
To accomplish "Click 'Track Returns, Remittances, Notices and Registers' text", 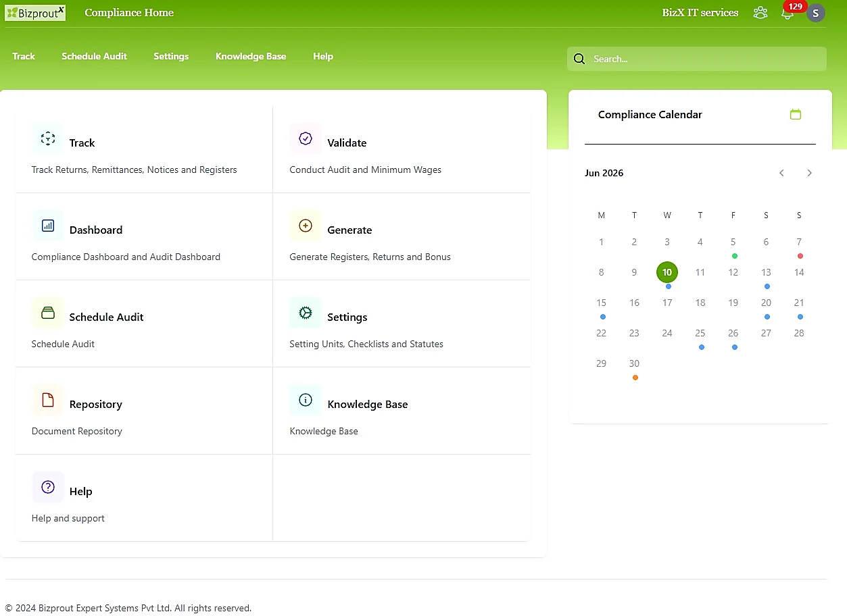I will (x=134, y=170).
